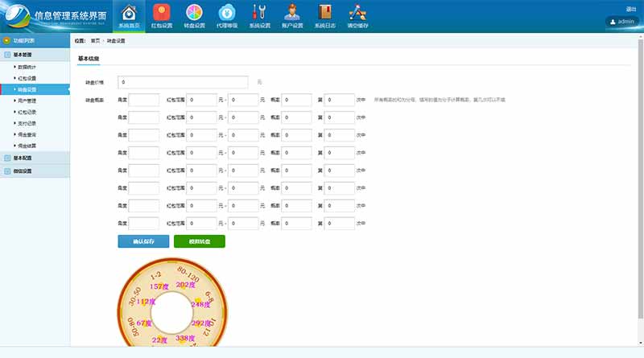Click the green 模拟转盘 button
Screen dimensions: 644x358
pos(199,241)
